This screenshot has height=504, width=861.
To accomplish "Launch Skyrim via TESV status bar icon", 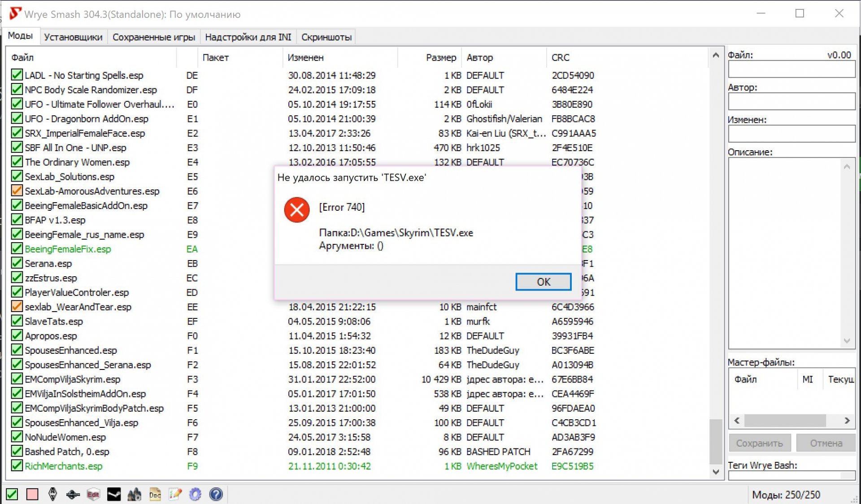I will [x=52, y=494].
